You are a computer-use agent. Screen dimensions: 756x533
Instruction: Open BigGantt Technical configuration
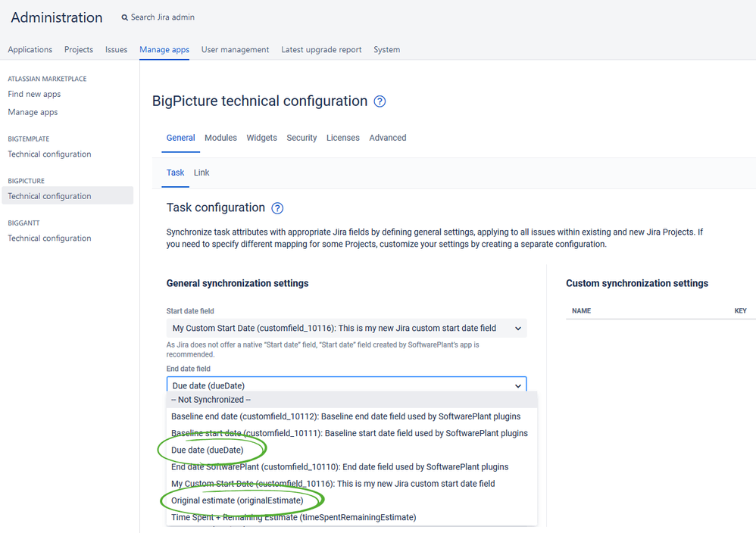click(x=49, y=238)
